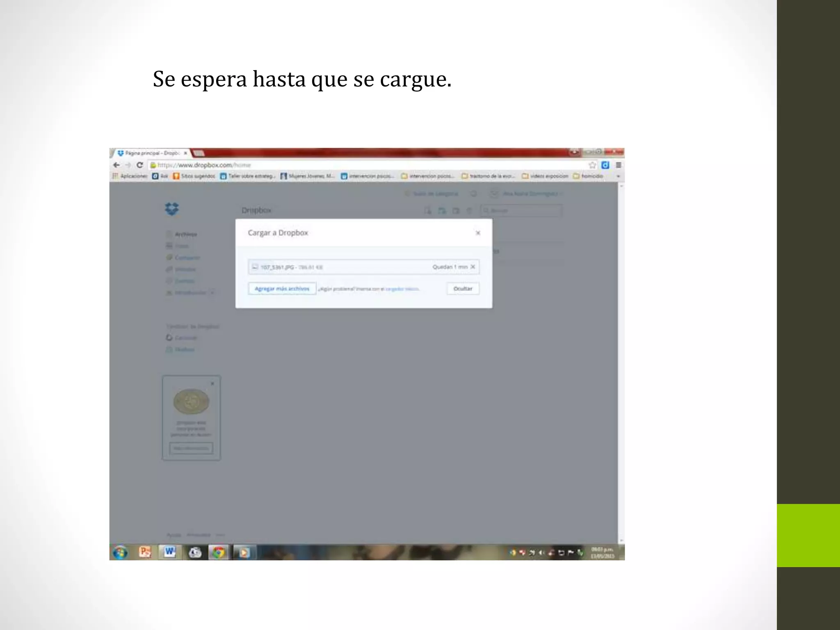Open Carousel in sidebar
Image resolution: width=840 pixels, height=630 pixels.
(x=182, y=338)
